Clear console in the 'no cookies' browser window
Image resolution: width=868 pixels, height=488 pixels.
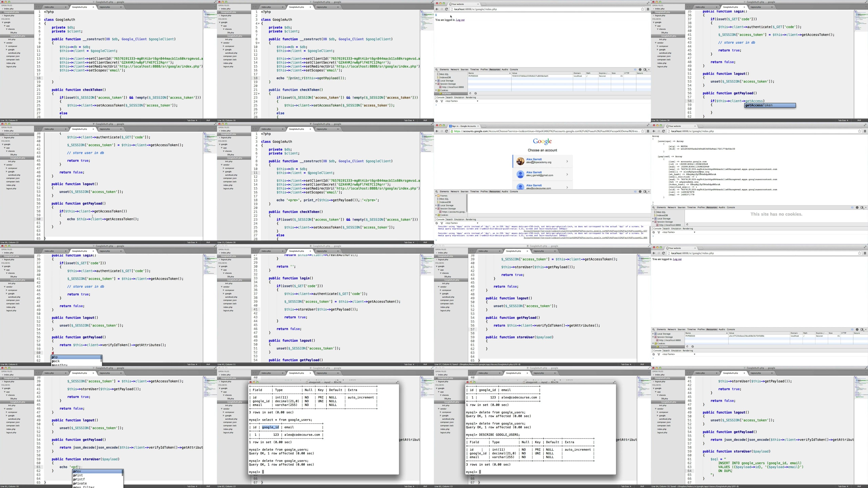[654, 232]
